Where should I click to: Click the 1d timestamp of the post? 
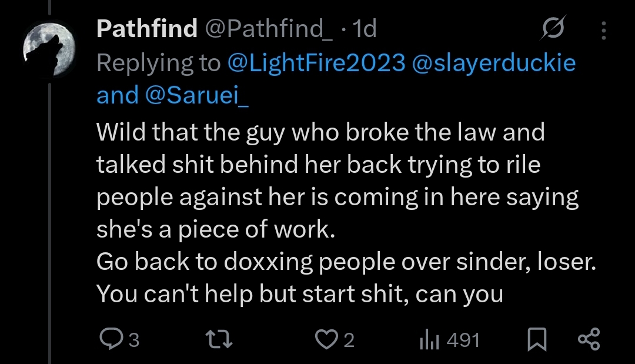(363, 28)
